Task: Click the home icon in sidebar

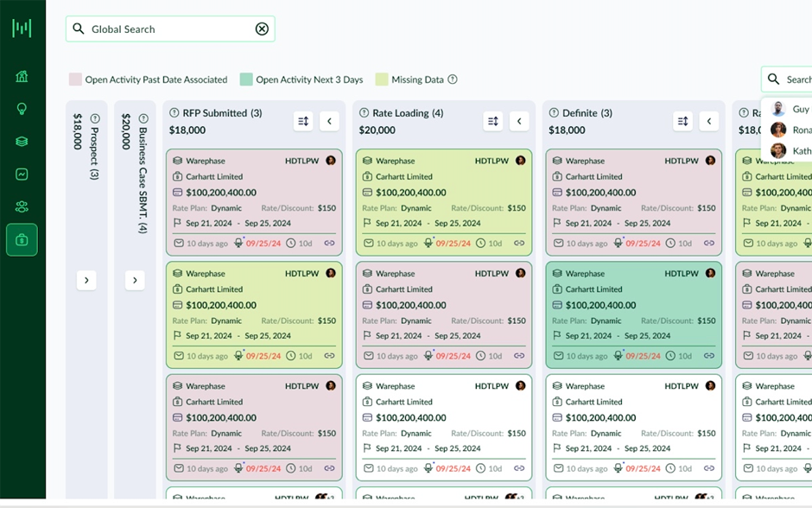Action: pyautogui.click(x=22, y=76)
